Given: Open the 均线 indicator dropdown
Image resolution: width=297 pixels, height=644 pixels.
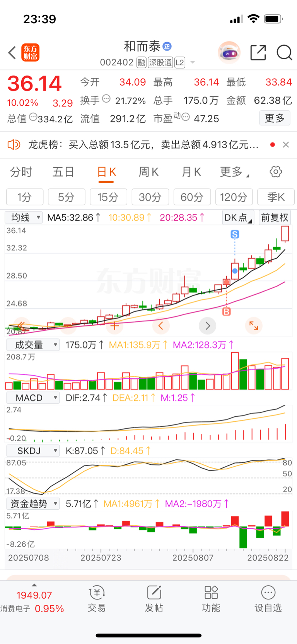Looking at the screenshot, I should (24, 218).
